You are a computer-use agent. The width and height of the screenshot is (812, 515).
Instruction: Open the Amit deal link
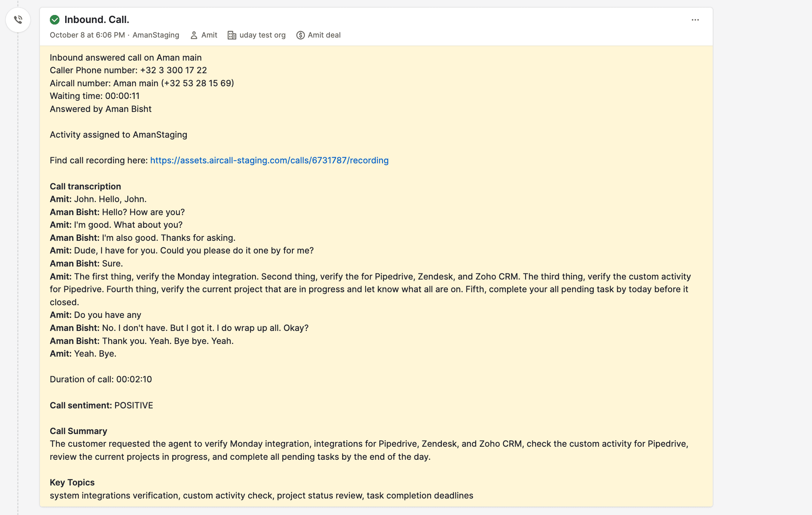pyautogui.click(x=324, y=35)
